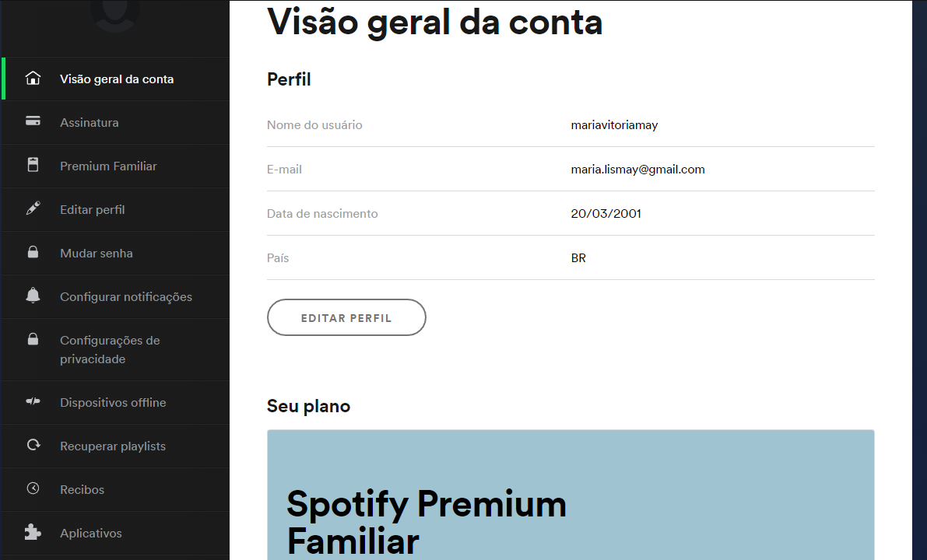Click the credit card icon for Assinatura
This screenshot has width=927, height=560.
coord(33,121)
